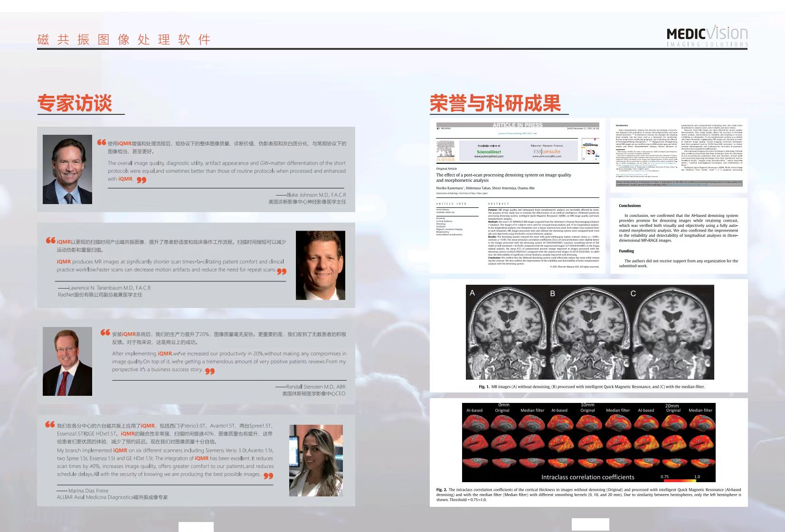Click the ARTICLE INFO heading
The height and width of the screenshot is (532, 785).
pyautogui.click(x=451, y=204)
